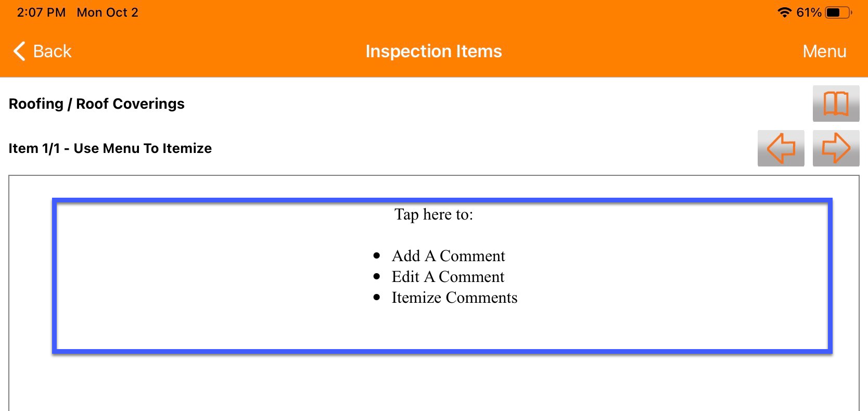Tap the Item 1/1 Use Menu To Itemize label

(110, 148)
